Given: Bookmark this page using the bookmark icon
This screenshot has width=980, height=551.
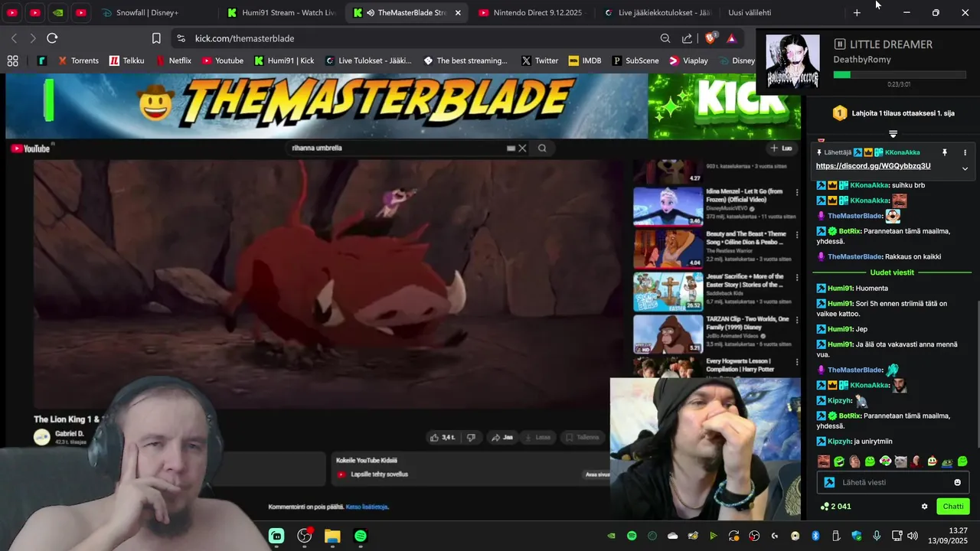Looking at the screenshot, I should pos(156,38).
